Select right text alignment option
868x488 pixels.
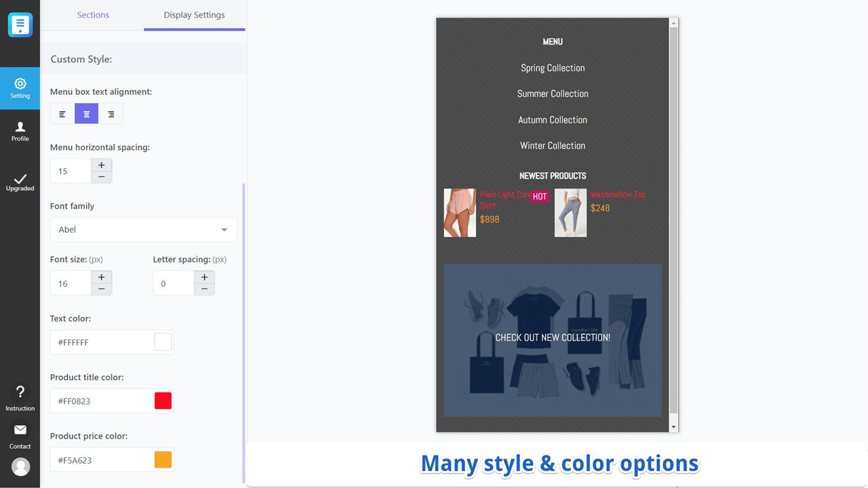111,113
